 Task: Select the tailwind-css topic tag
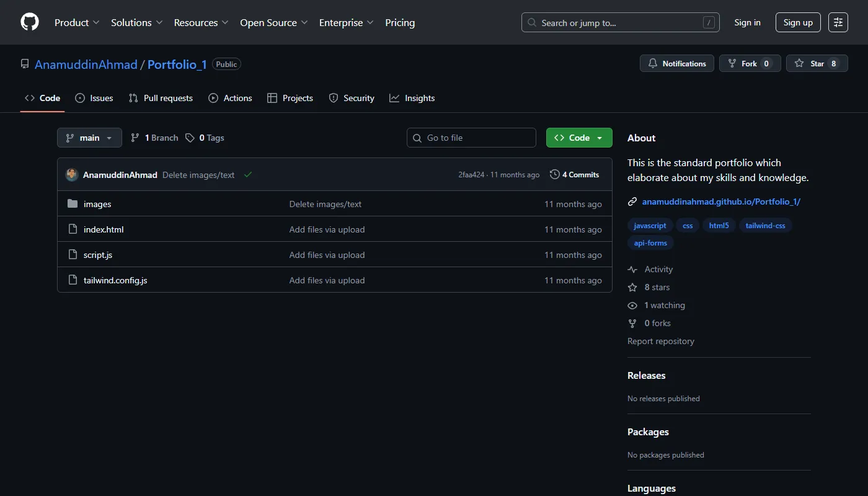tap(765, 225)
